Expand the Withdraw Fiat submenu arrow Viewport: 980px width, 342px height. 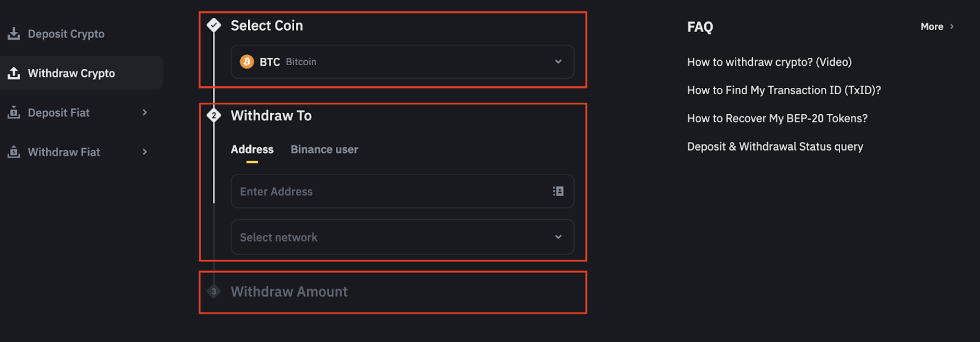tap(145, 152)
